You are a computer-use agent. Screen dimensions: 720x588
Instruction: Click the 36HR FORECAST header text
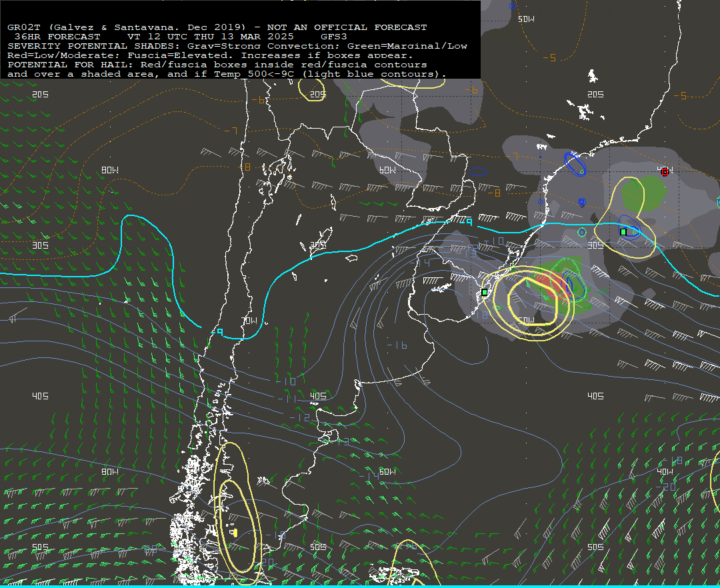[x=57, y=37]
